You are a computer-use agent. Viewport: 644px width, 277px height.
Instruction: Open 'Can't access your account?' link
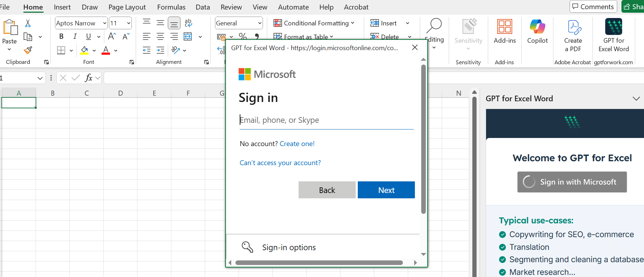click(x=280, y=163)
